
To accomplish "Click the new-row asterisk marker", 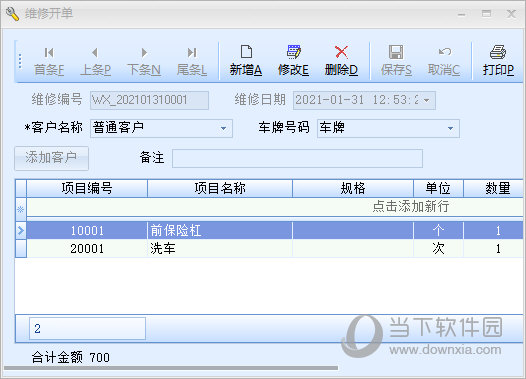I will click(x=21, y=210).
